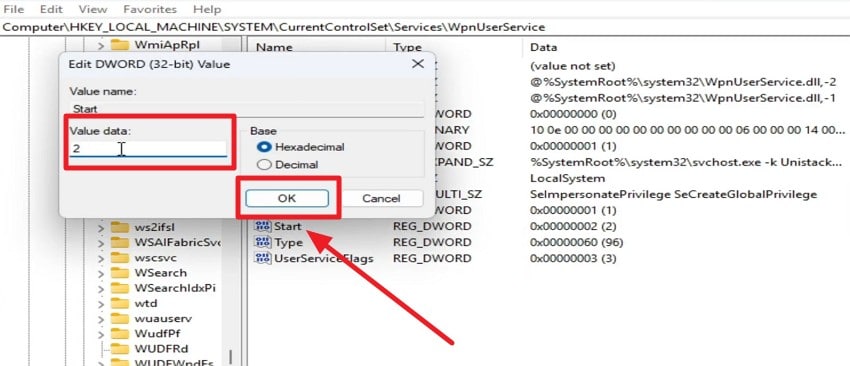Select the Type registry value icon
This screenshot has width=850, height=366.
click(x=263, y=242)
